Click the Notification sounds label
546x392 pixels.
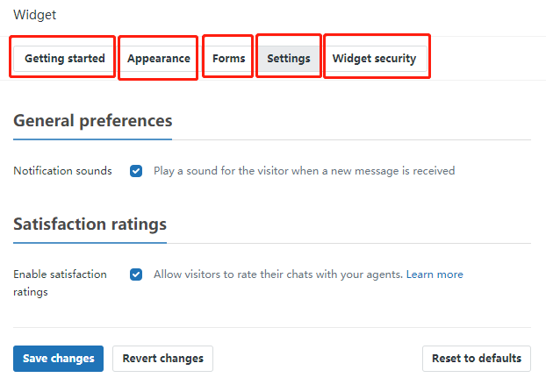(62, 171)
